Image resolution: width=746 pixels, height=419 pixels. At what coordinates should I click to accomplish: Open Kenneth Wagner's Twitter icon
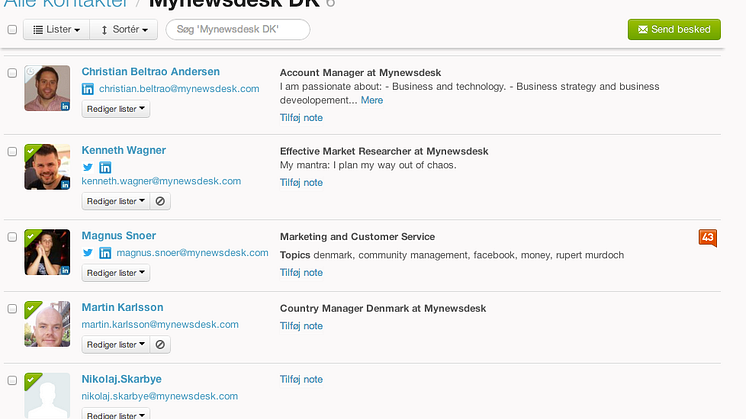tap(88, 167)
